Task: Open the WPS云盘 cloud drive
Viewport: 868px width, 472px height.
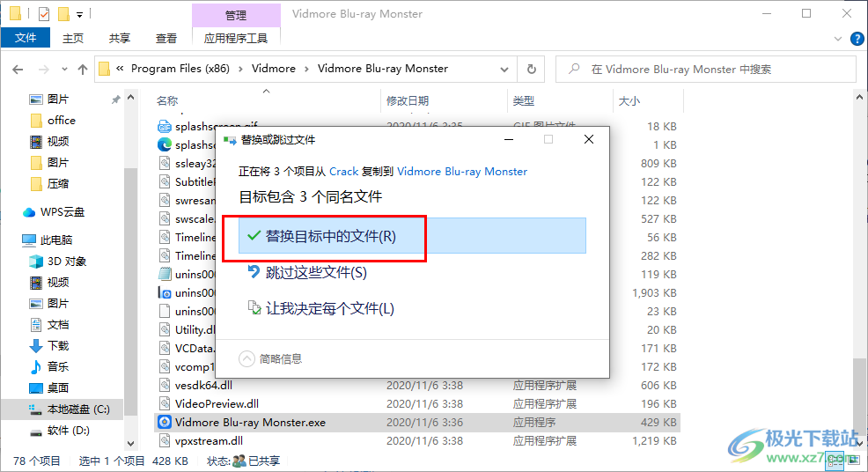Action: click(x=62, y=212)
